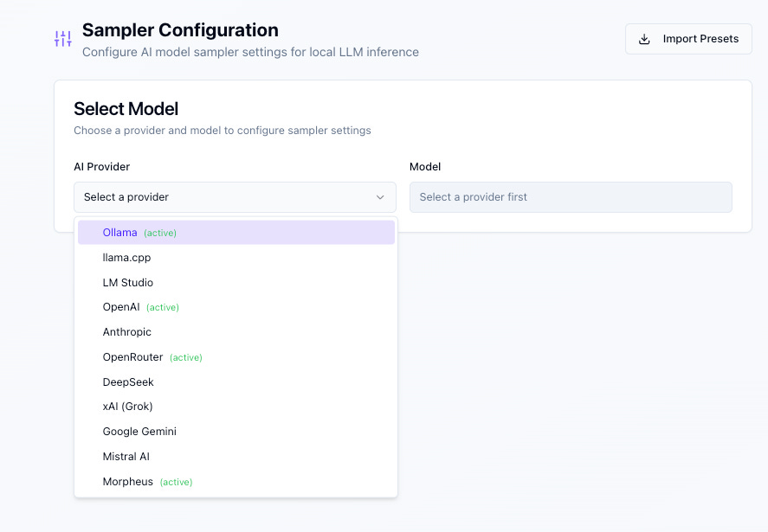This screenshot has width=768, height=532.
Task: Pick LM Studio from the list
Action: pyautogui.click(x=127, y=283)
